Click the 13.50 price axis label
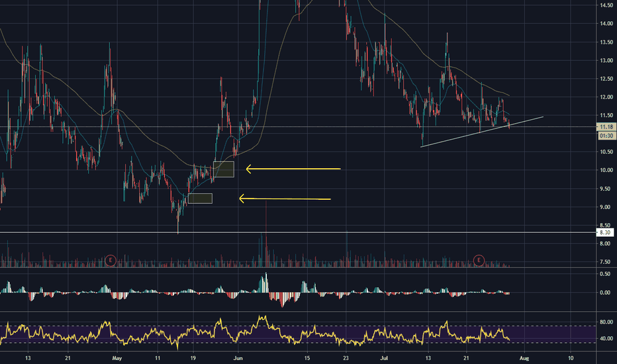The width and height of the screenshot is (617, 364). coord(606,42)
